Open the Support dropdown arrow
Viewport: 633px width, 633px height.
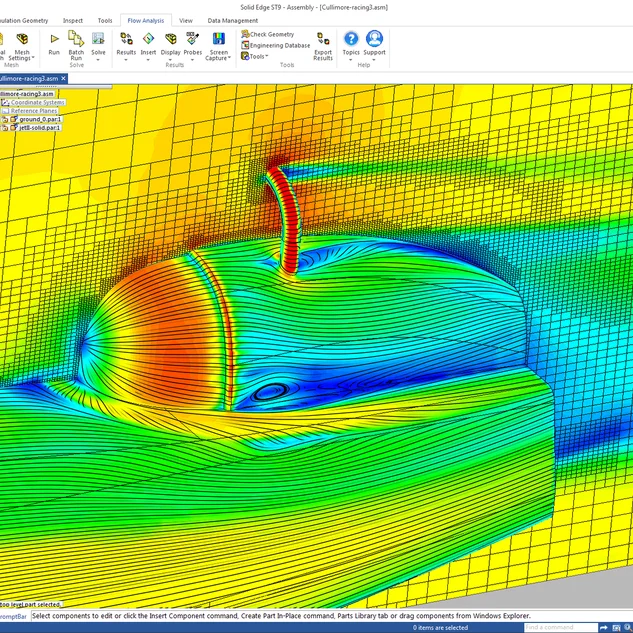click(x=374, y=60)
